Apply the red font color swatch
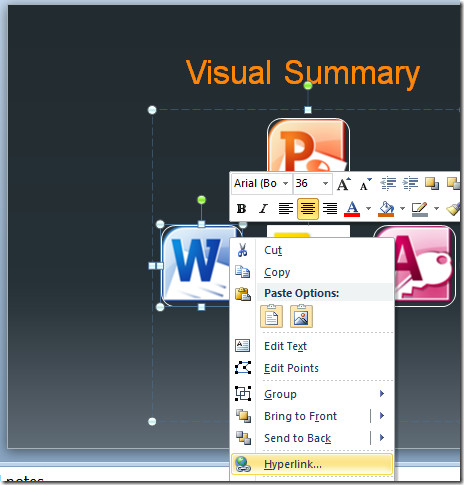464x485 pixels. point(352,209)
